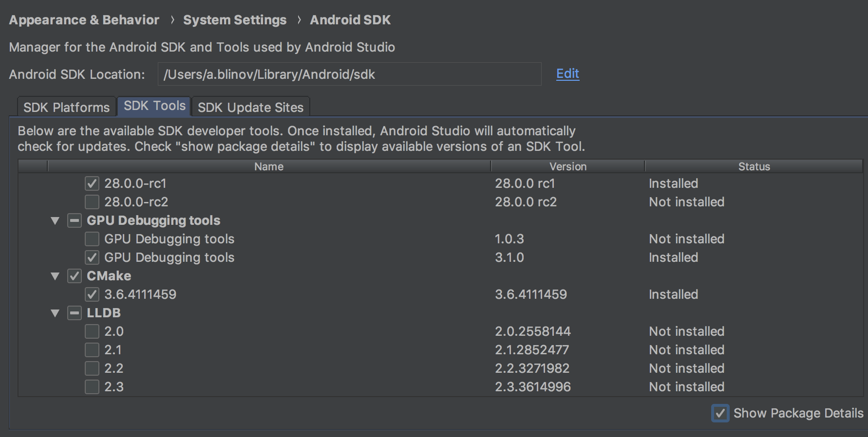Toggle the 28.0.0-rc1 checkbox
The height and width of the screenshot is (437, 868).
coord(92,183)
